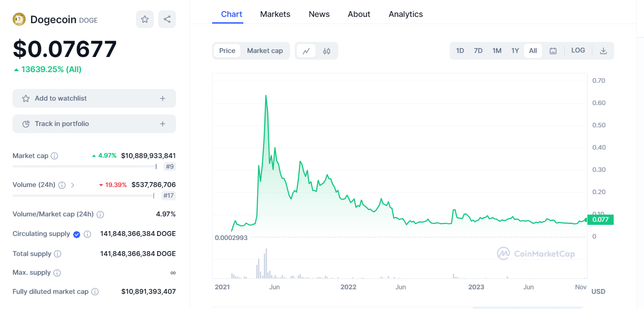The image size is (644, 309).
Task: Click the Market cap rank progress bar
Action: (x=85, y=167)
